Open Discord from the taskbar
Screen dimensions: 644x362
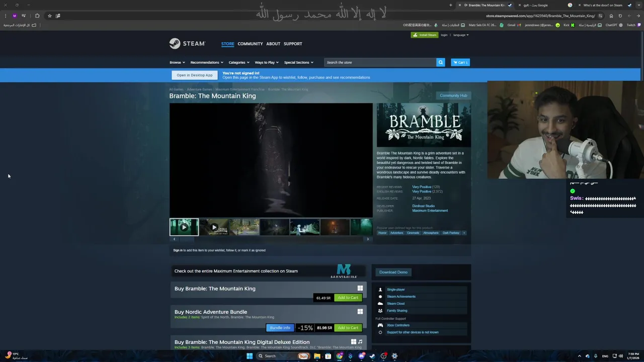click(x=361, y=356)
